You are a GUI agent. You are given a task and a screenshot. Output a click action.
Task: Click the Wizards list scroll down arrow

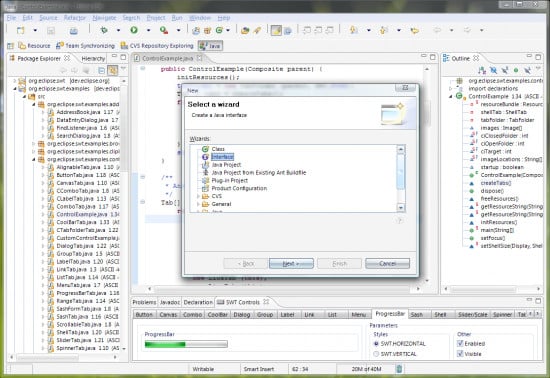[401, 208]
